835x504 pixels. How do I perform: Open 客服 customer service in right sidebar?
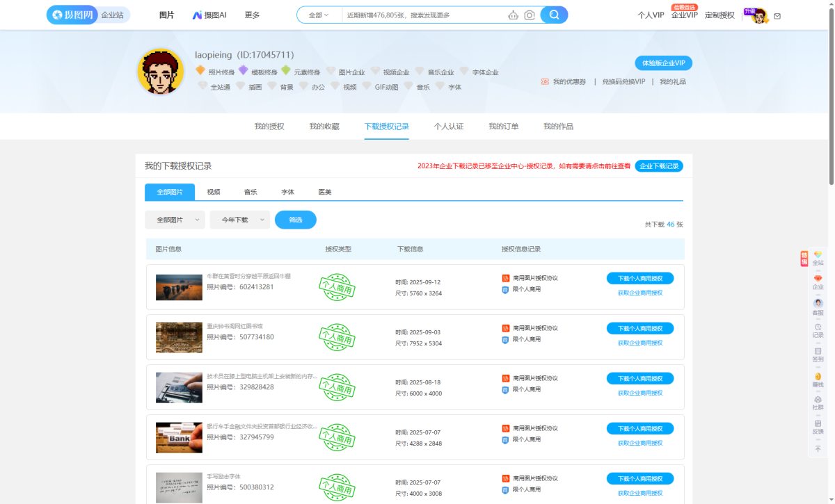pyautogui.click(x=818, y=307)
